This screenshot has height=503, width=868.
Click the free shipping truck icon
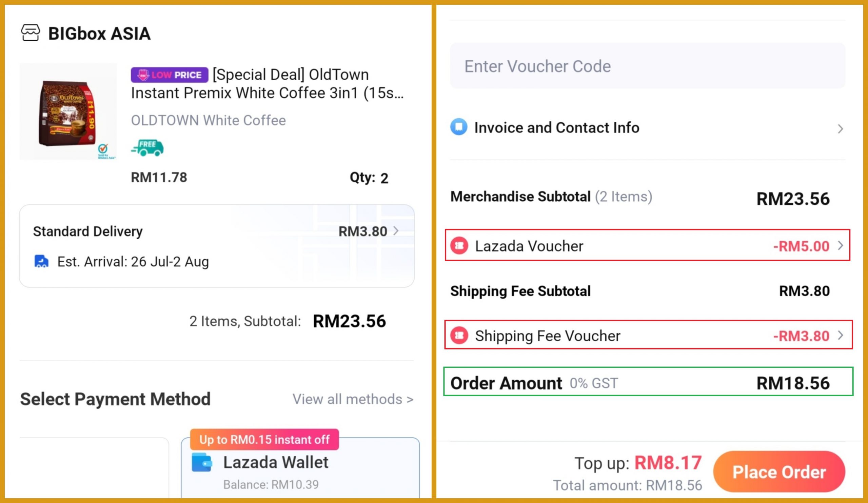click(147, 148)
